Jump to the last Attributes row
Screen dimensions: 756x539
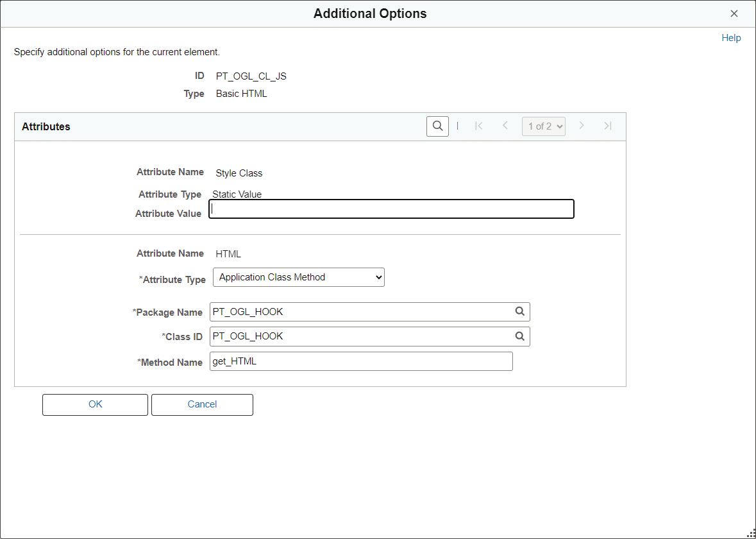click(607, 126)
